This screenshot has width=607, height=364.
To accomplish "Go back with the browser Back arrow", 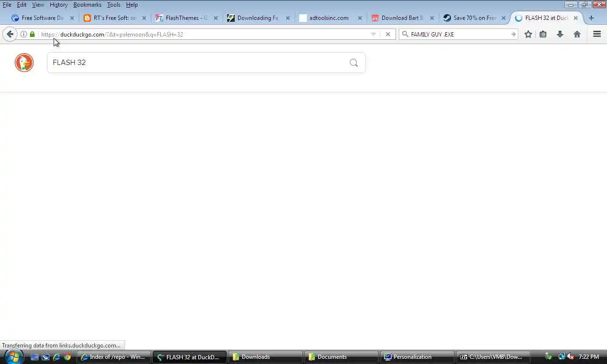I will [10, 34].
